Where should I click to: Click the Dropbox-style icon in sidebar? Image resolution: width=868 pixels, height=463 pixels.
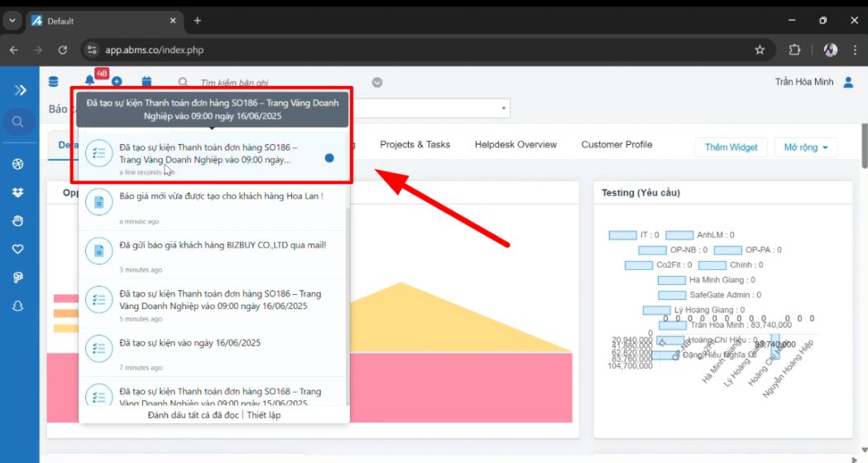click(17, 192)
